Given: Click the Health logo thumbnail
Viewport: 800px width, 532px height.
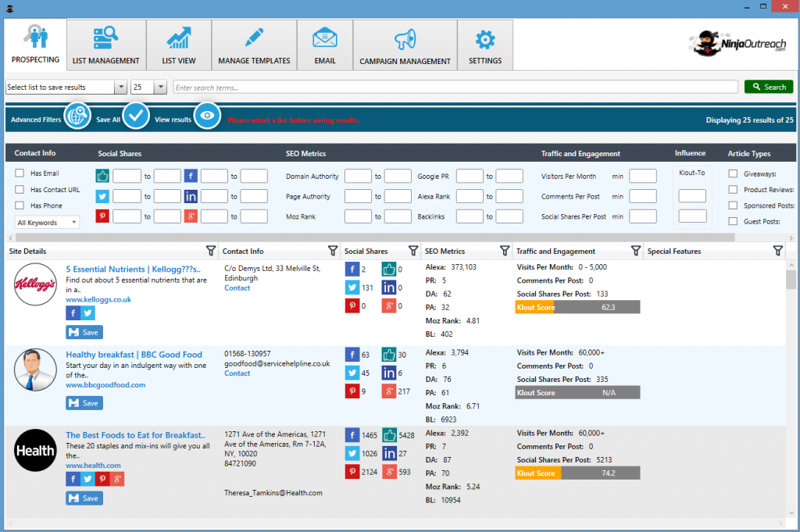Looking at the screenshot, I should coord(35,451).
